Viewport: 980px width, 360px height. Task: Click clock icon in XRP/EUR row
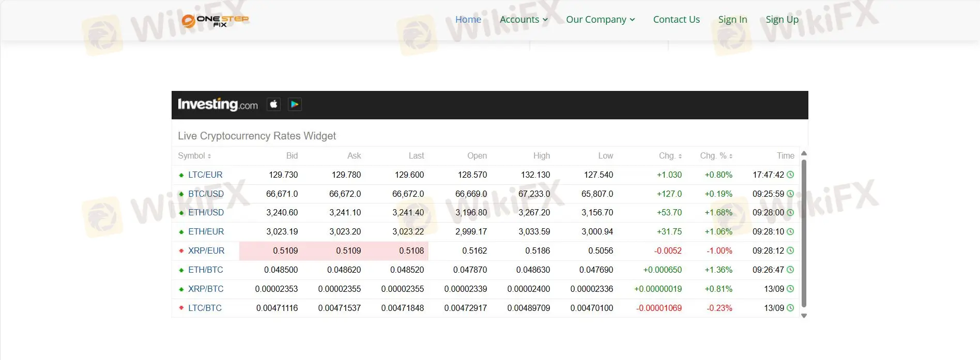[x=790, y=251]
